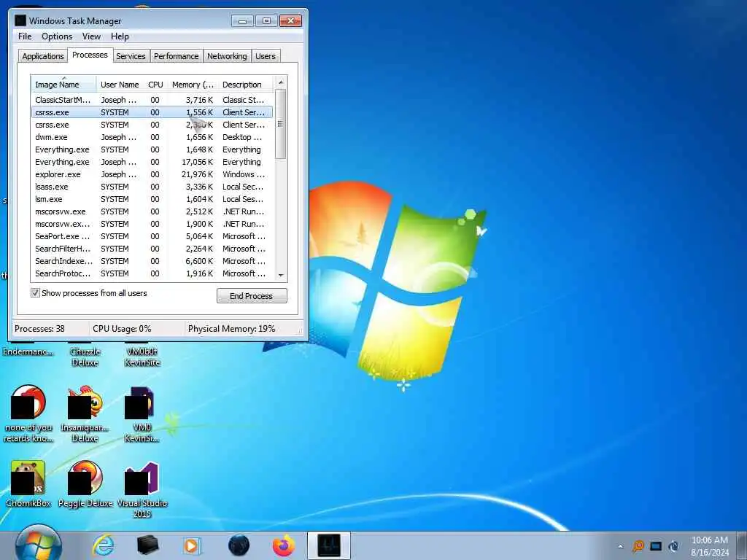Select the SearchProtoc... process row
This screenshot has height=560, width=747.
tap(152, 273)
